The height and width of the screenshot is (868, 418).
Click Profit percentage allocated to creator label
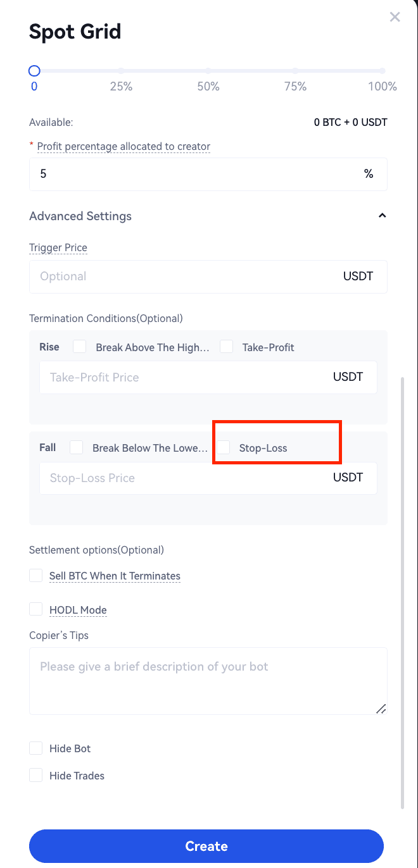(123, 146)
